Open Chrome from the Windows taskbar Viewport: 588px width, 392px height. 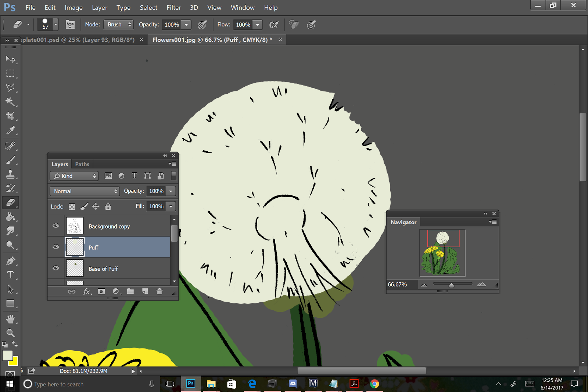[374, 384]
